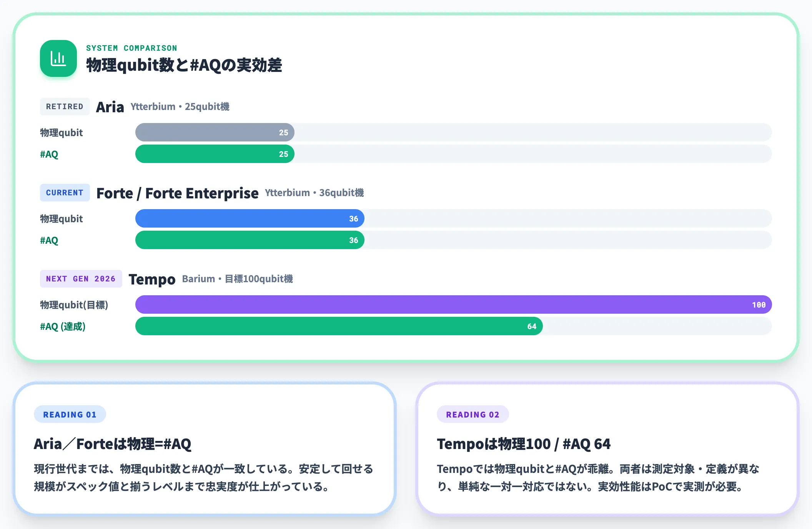Image resolution: width=812 pixels, height=529 pixels.
Task: Click Forte's green #AQ bar 36
Action: click(250, 240)
